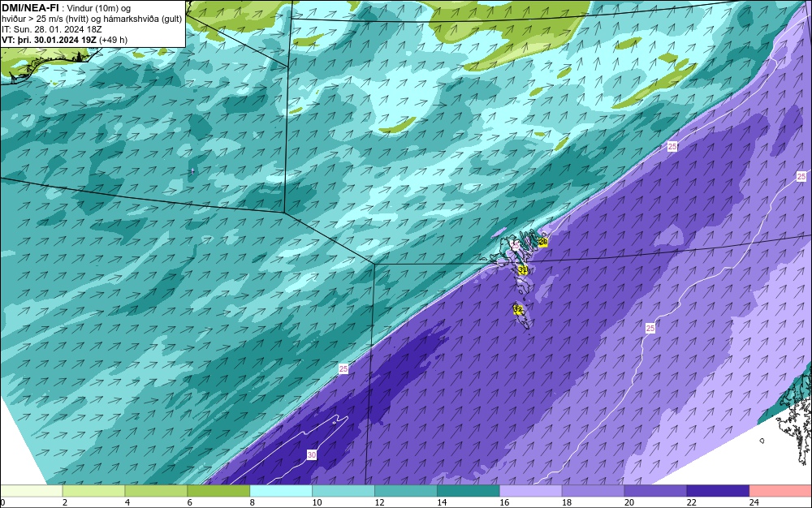Click the legend scale value 20

pyautogui.click(x=629, y=502)
